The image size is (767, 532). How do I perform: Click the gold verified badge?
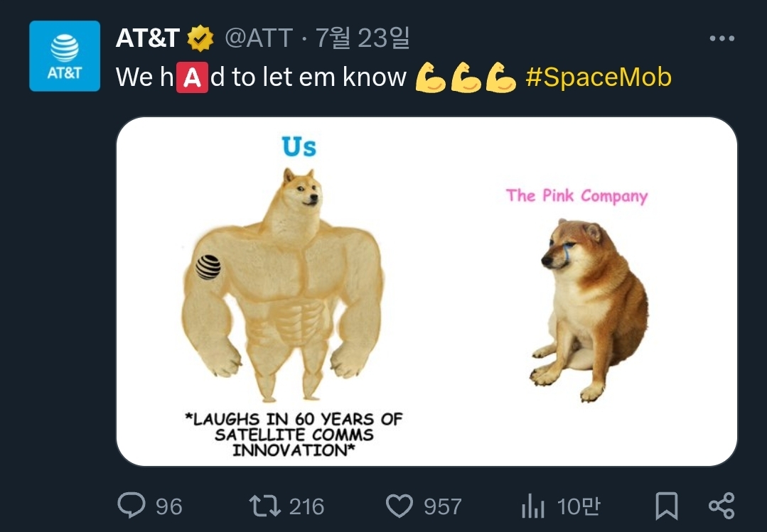(200, 38)
